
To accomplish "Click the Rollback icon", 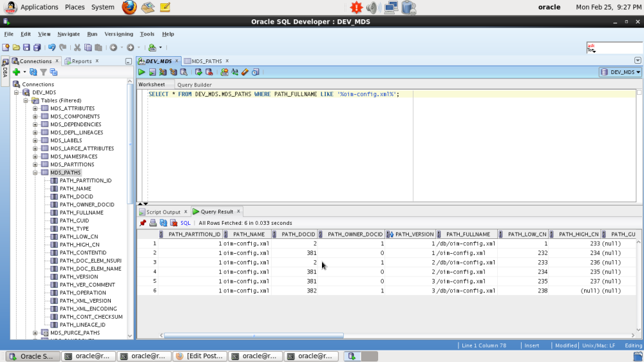I will coord(209,72).
